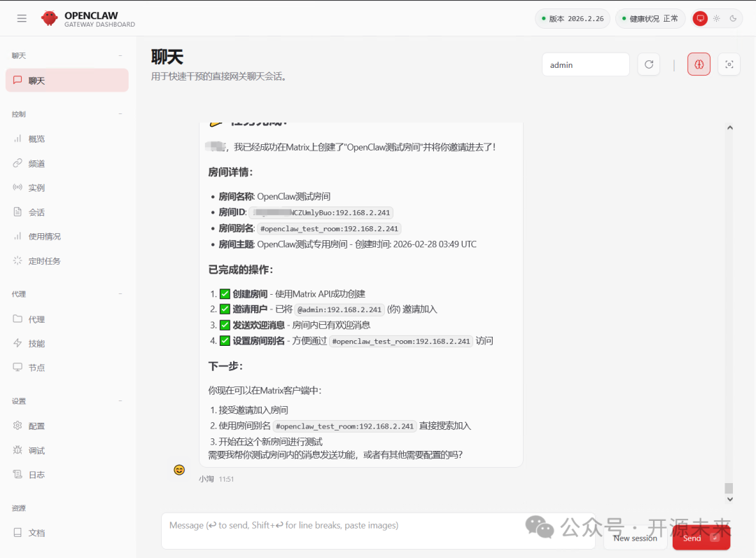Start a New session
The width and height of the screenshot is (756, 558).
click(x=635, y=538)
